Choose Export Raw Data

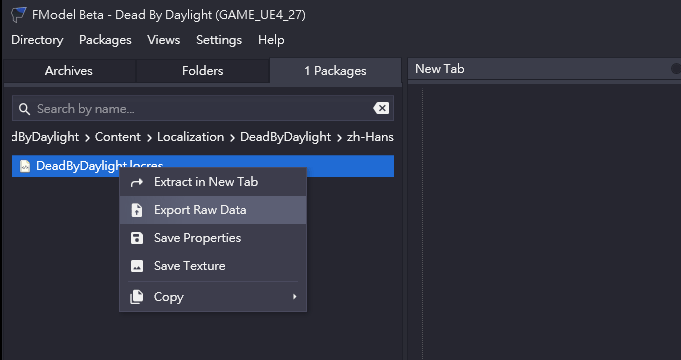213,210
